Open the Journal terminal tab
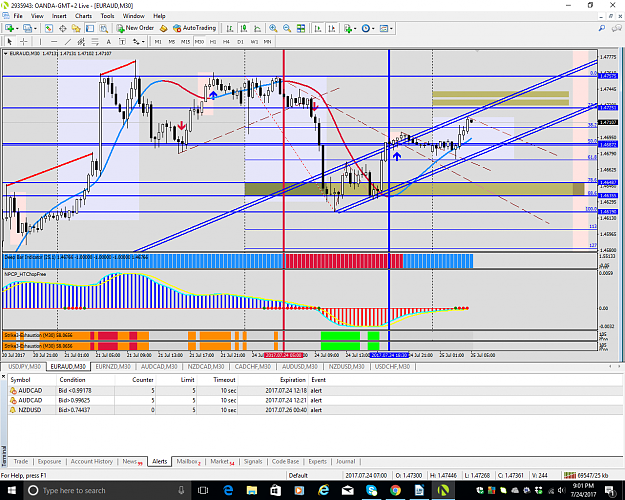 (x=345, y=461)
